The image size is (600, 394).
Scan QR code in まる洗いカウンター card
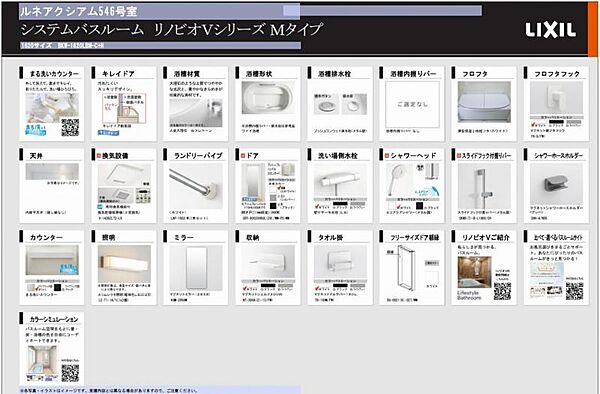point(70,127)
